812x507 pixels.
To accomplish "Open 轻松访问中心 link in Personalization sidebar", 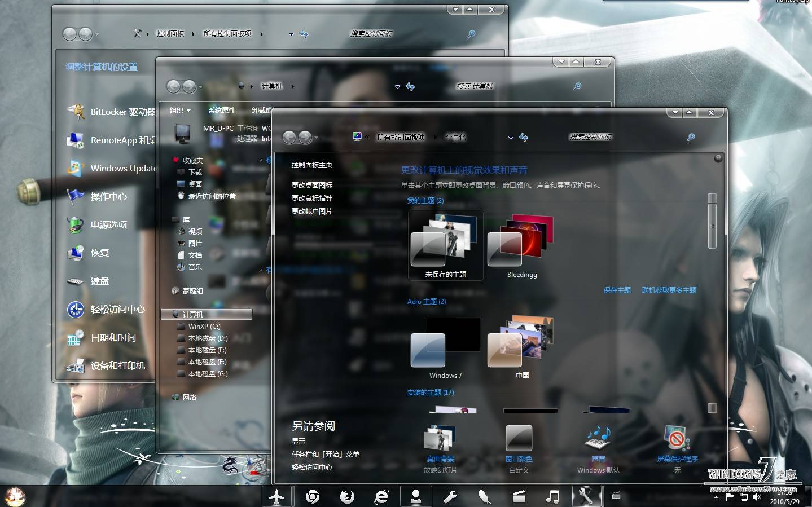I will coord(311,467).
